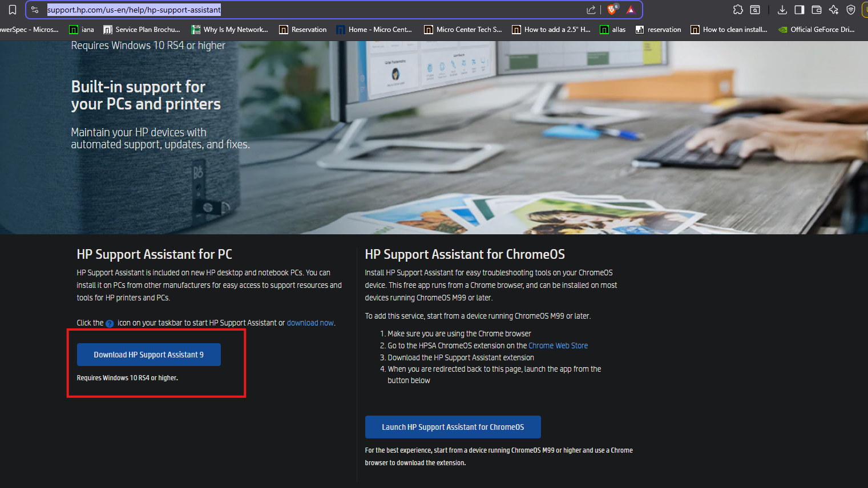Open Leo AI sparkle icon
The image size is (868, 488).
834,10
